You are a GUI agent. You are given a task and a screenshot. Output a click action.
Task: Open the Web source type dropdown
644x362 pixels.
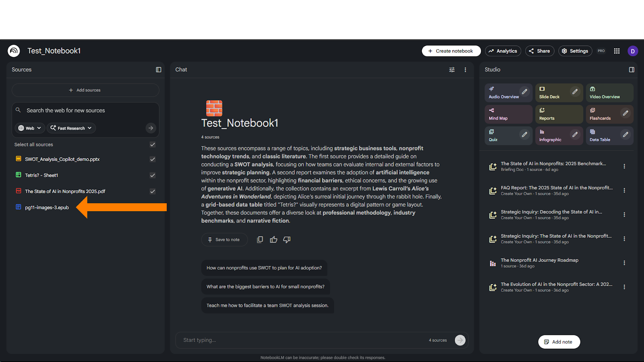[x=29, y=128]
